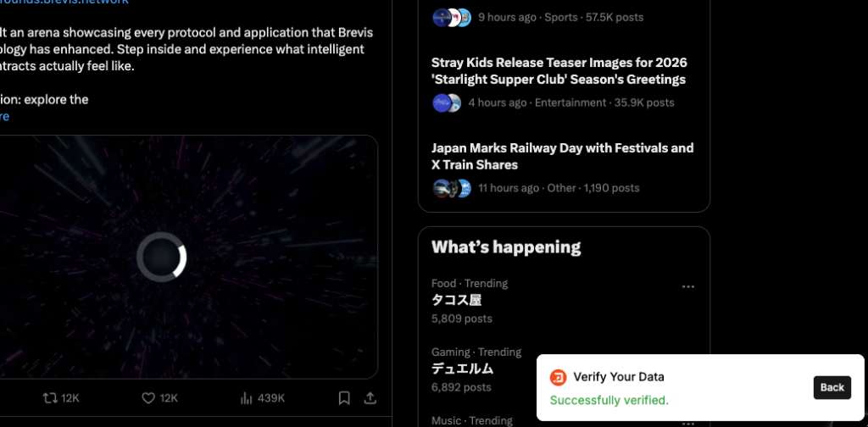Open the デュエルム gaming trend
Image resolution: width=868 pixels, height=427 pixels.
(x=462, y=369)
